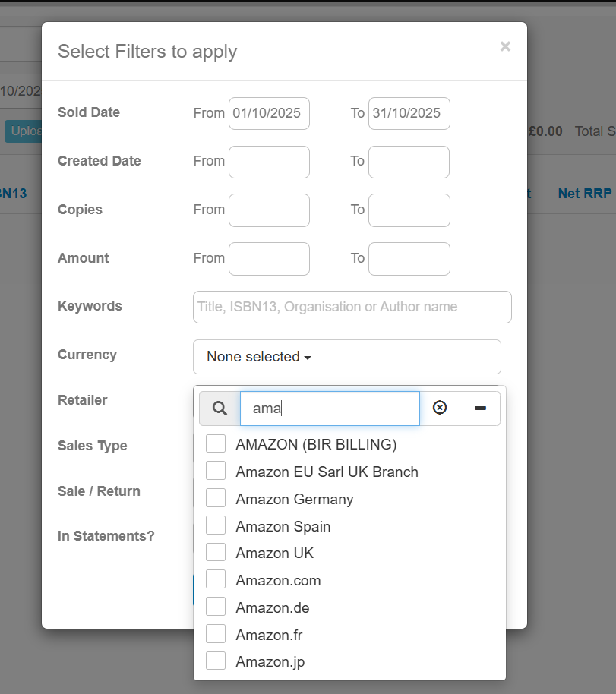616x694 pixels.
Task: Select the Amazon Germany checkbox
Action: tap(216, 499)
